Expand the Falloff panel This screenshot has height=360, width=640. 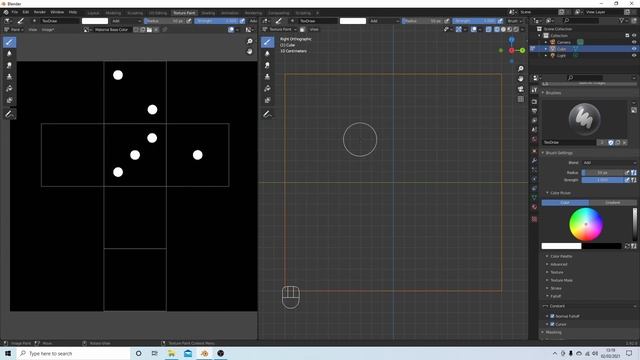pos(556,296)
